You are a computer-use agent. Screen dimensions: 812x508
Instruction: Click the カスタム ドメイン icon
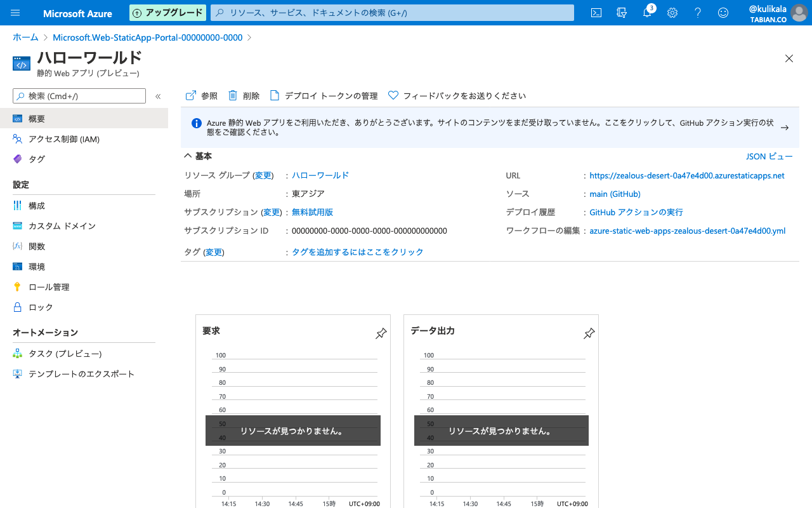(x=18, y=226)
